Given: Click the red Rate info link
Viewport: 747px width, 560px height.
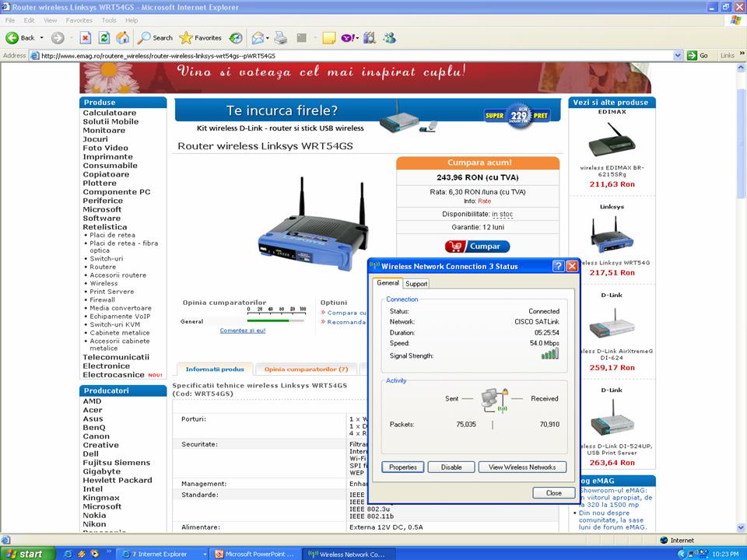Looking at the screenshot, I should 484,201.
